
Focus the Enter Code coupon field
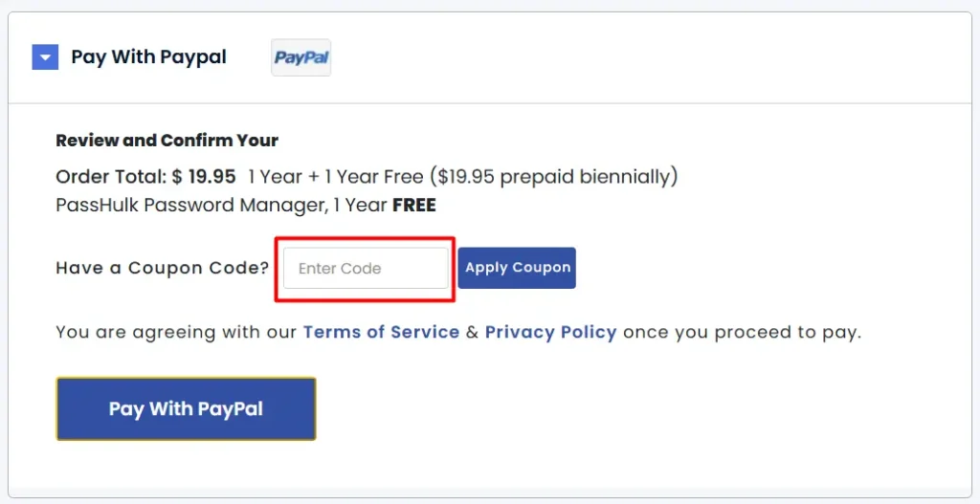click(366, 269)
